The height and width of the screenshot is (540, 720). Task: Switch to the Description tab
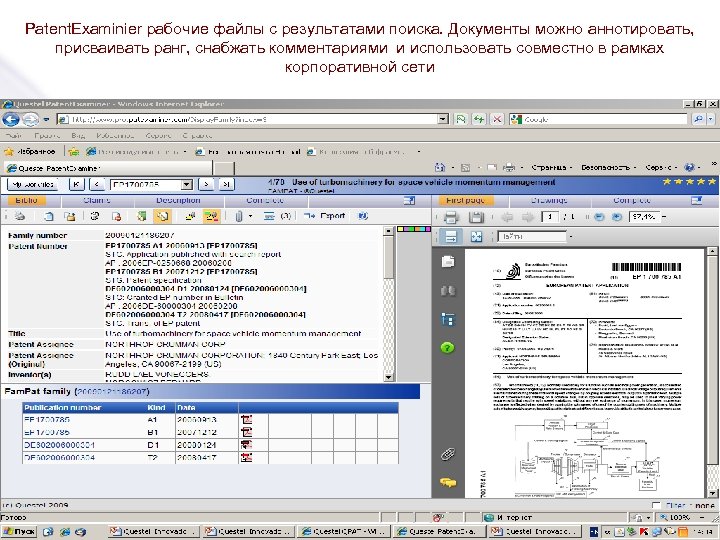click(178, 201)
